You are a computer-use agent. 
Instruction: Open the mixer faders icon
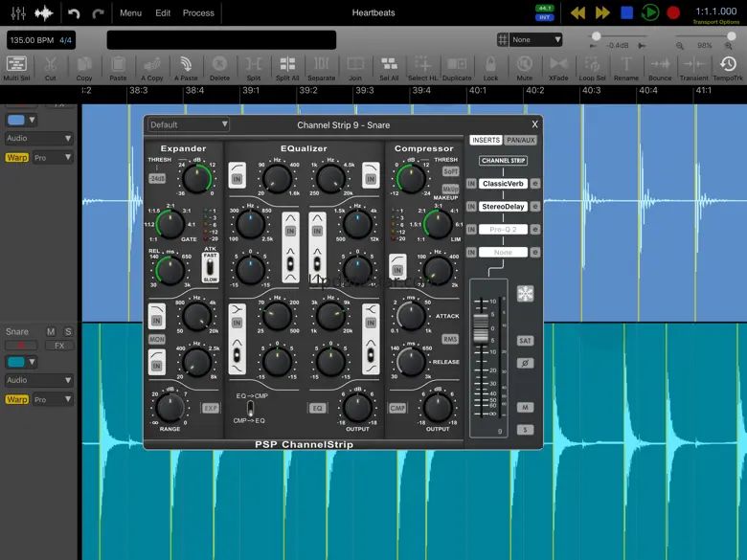pyautogui.click(x=18, y=13)
